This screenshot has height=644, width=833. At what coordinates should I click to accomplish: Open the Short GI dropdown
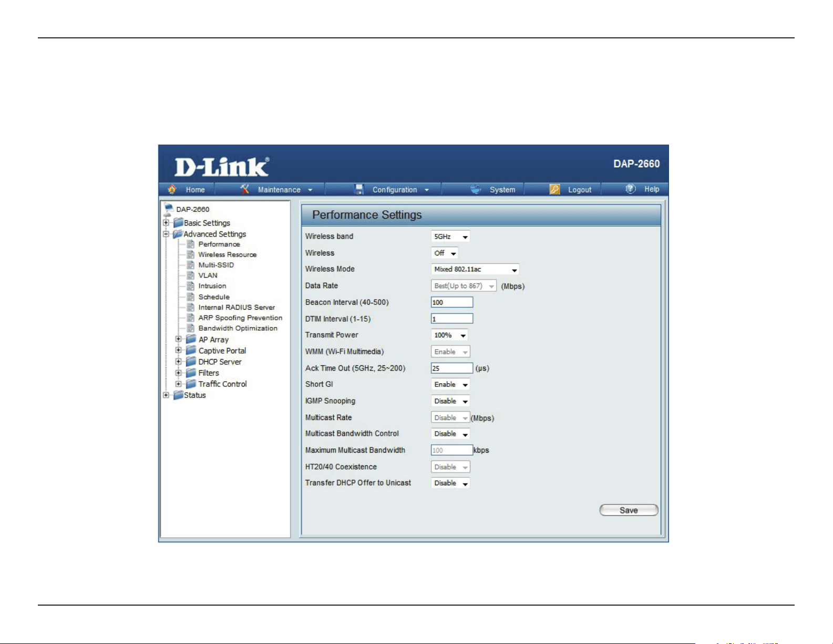click(450, 384)
